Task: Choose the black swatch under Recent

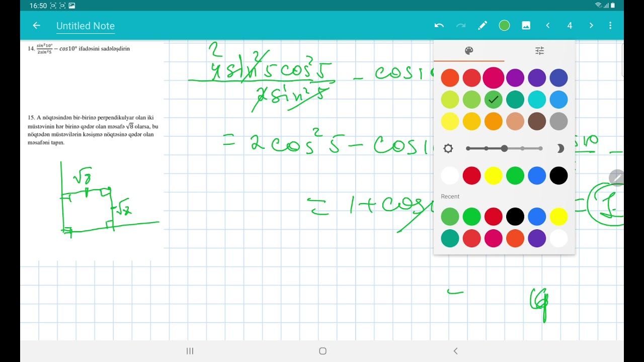Action: point(515,217)
